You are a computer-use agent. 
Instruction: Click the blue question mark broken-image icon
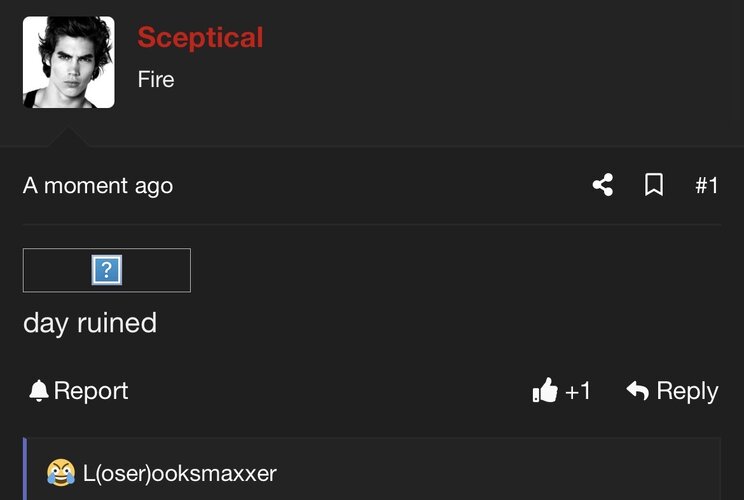click(107, 270)
